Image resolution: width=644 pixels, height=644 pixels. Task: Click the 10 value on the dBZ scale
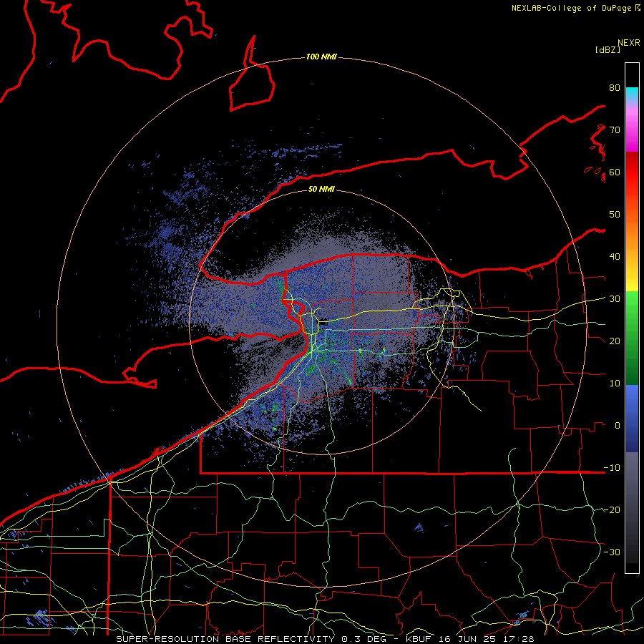tap(615, 384)
